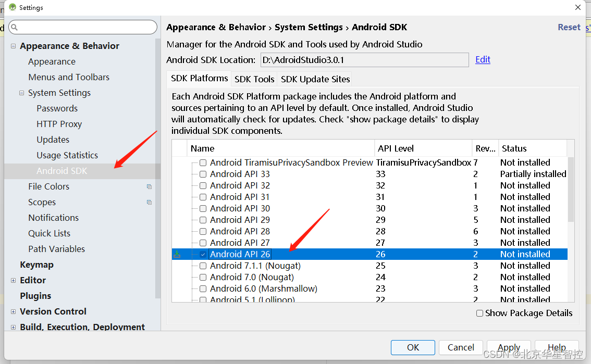The width and height of the screenshot is (591, 364).
Task: Click the Settings gear icon in the title bar
Action: 12,7
